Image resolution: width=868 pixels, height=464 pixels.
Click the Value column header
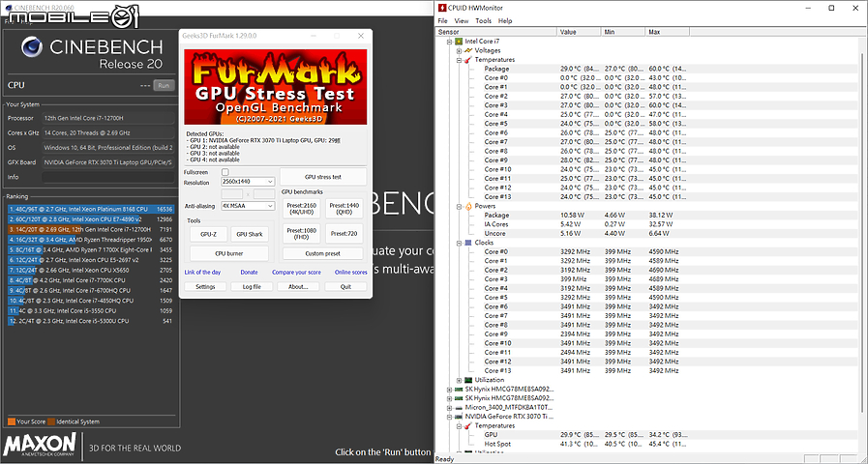tap(579, 32)
